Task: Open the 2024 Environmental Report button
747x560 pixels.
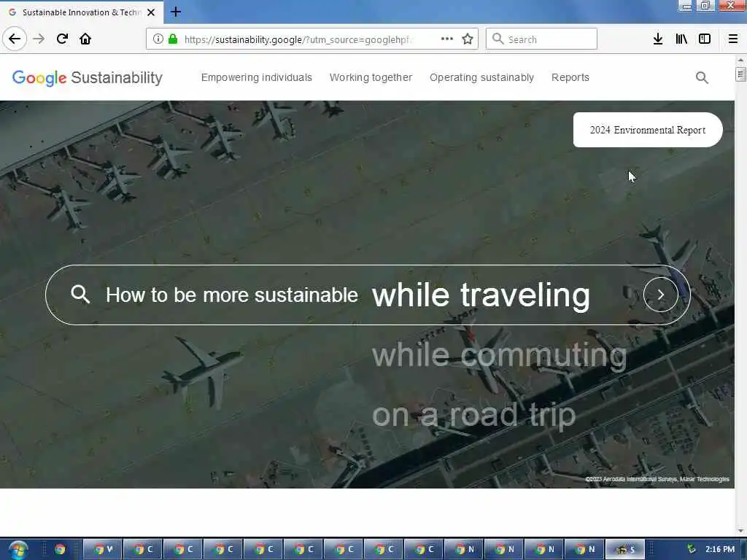Action: point(648,130)
